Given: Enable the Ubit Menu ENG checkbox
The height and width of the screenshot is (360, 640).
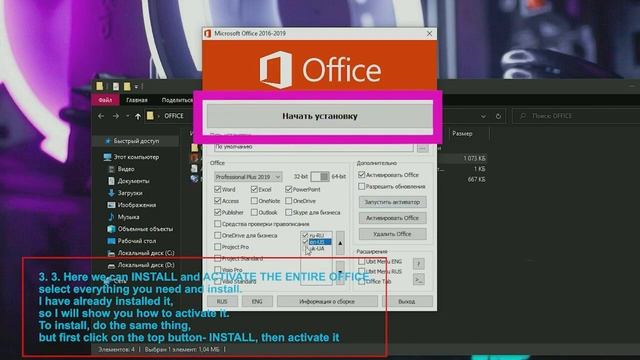Looking at the screenshot, I should 361,261.
